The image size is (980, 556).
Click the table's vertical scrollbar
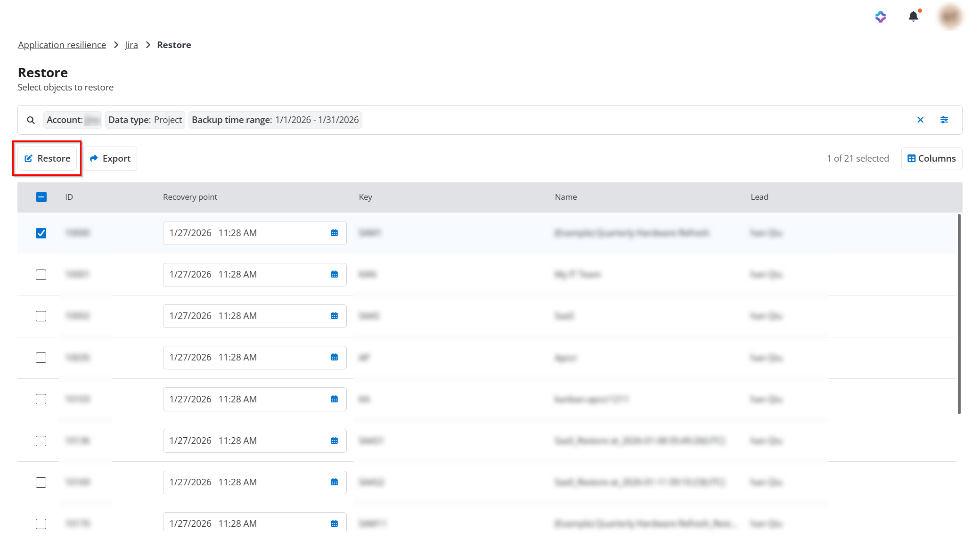[x=959, y=314]
